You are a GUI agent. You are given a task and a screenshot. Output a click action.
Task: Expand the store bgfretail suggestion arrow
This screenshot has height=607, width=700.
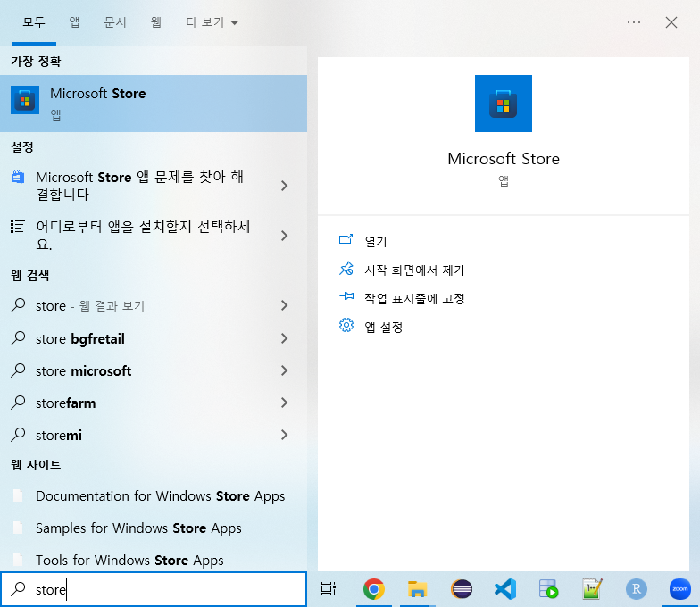coord(284,338)
